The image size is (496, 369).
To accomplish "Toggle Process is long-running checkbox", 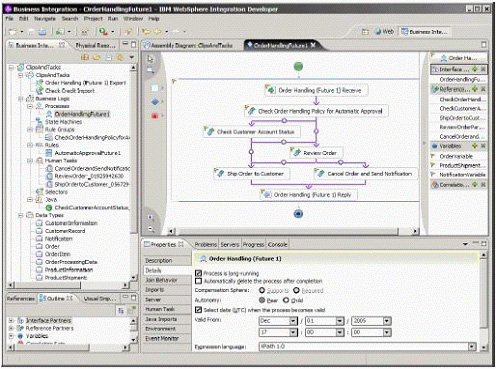I will pos(198,273).
